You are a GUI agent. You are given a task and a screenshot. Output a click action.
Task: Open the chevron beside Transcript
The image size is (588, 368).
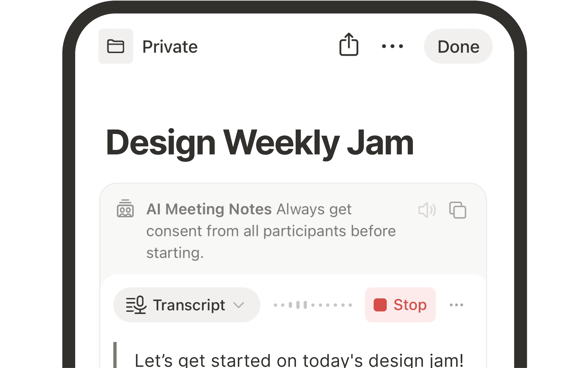238,306
